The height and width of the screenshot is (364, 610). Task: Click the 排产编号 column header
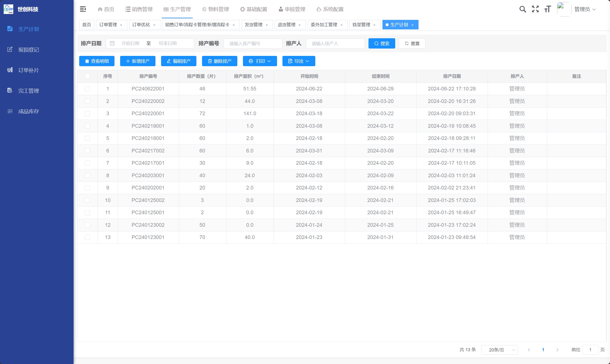click(148, 76)
